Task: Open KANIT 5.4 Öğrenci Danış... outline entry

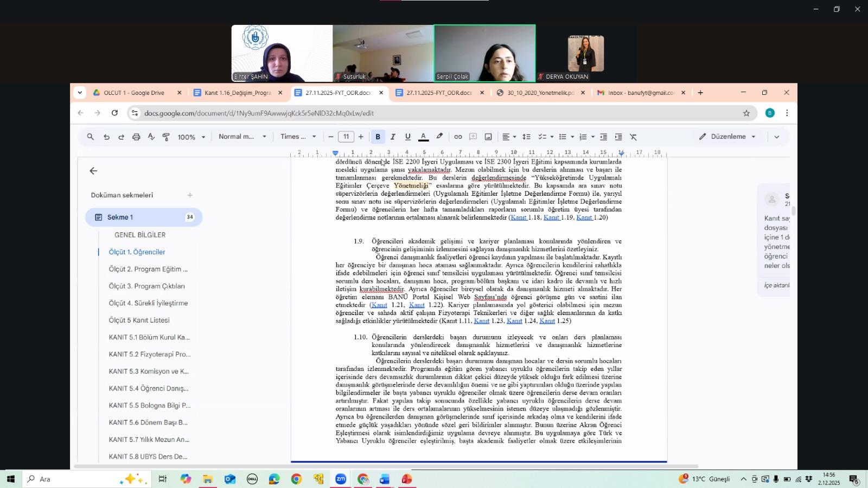Action: [149, 388]
